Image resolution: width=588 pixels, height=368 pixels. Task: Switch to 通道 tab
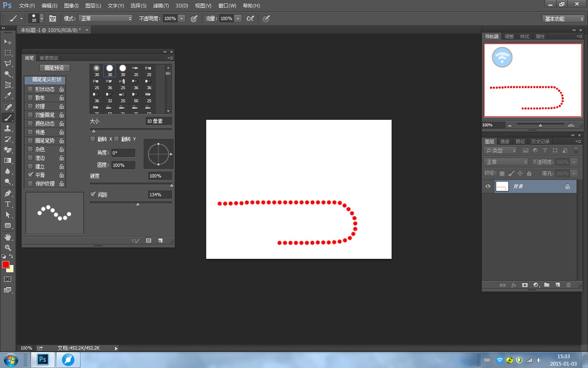(x=505, y=141)
